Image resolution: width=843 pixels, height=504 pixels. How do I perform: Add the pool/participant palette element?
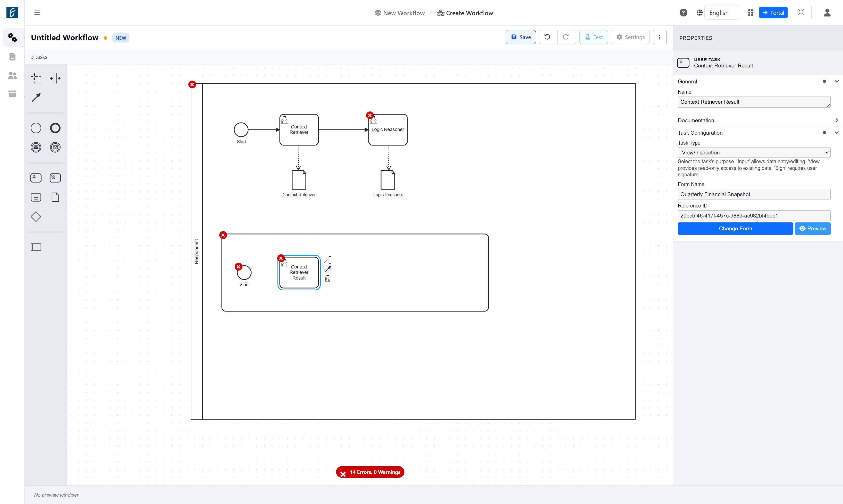(x=36, y=247)
